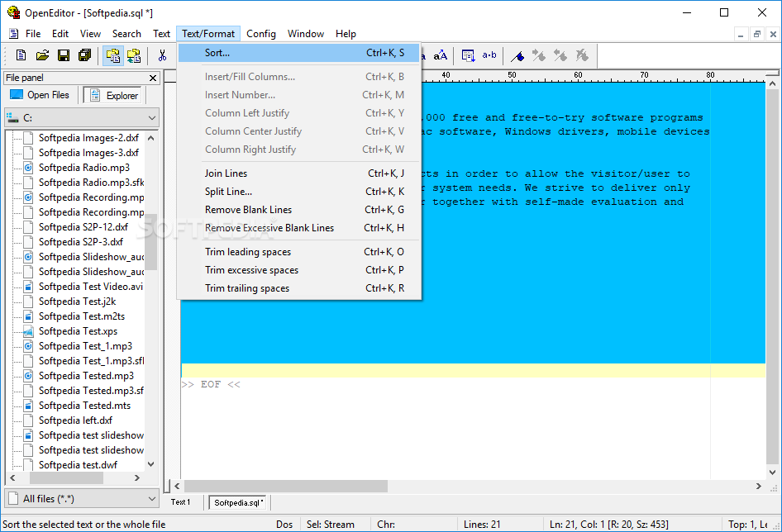The image size is (782, 532).
Task: Open the All files (*.*) filter dropdown
Action: click(81, 499)
